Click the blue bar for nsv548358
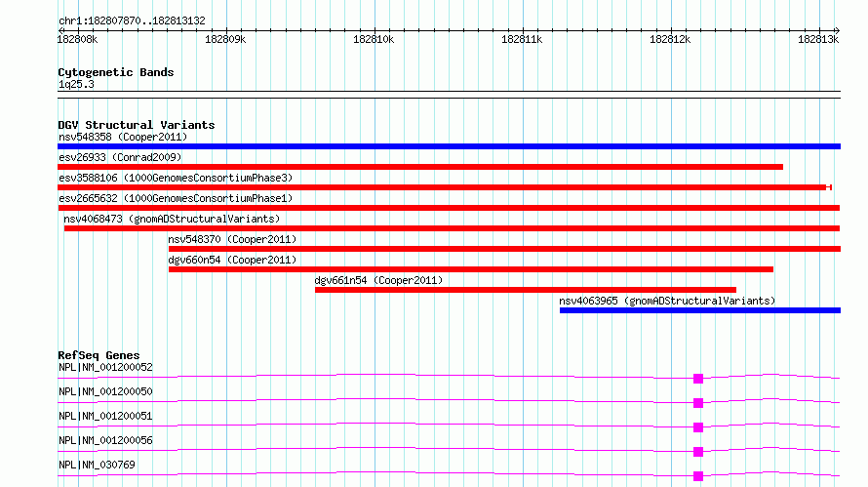This screenshot has height=487, width=868. click(x=449, y=146)
